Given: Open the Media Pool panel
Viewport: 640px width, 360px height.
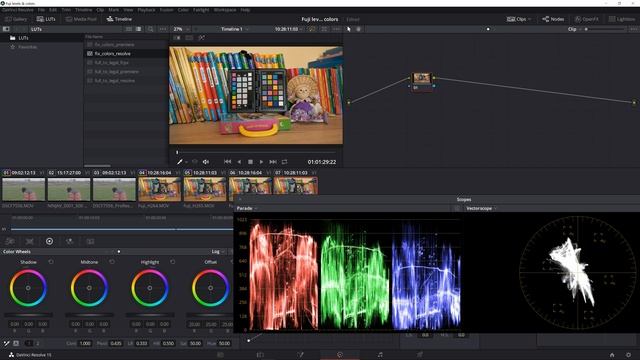Looking at the screenshot, I should (81, 19).
